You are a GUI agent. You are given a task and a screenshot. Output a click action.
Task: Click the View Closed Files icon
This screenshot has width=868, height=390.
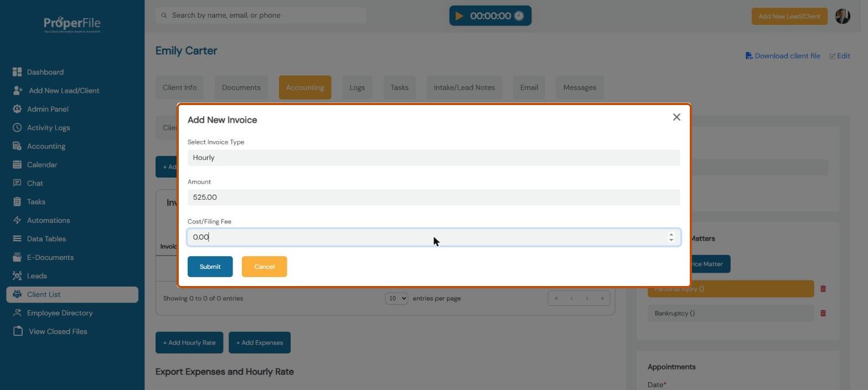[x=18, y=331]
